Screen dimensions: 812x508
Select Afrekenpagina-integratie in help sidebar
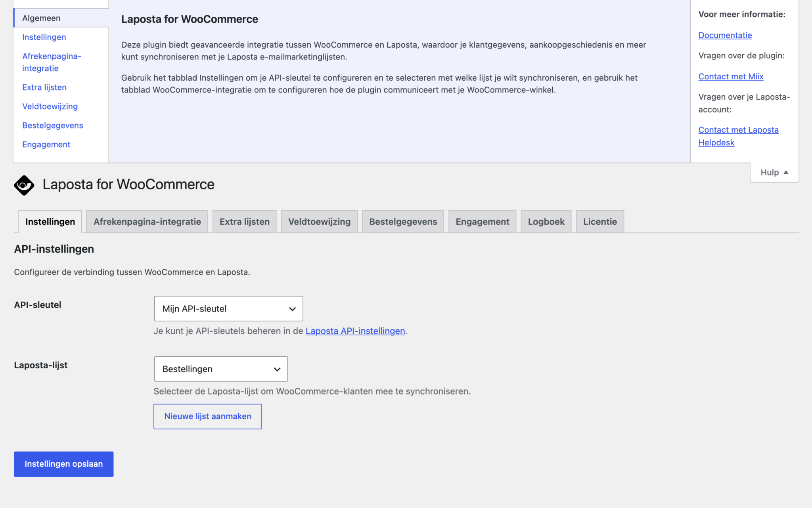pyautogui.click(x=52, y=62)
